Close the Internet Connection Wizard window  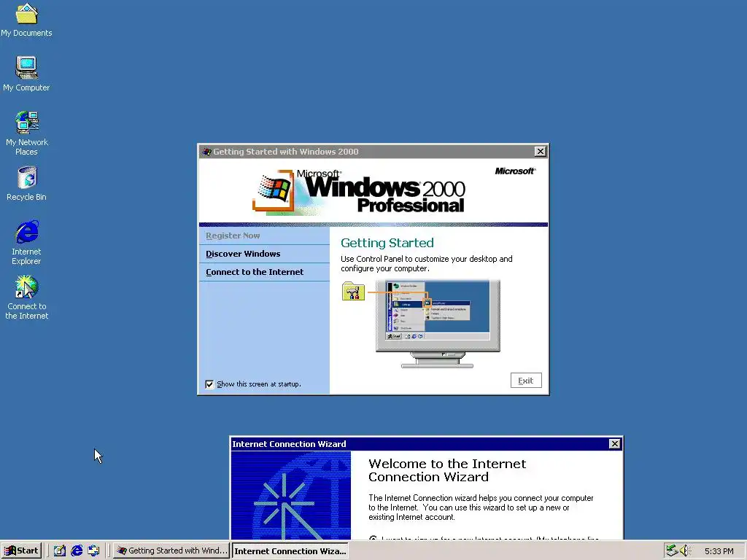[x=614, y=444]
